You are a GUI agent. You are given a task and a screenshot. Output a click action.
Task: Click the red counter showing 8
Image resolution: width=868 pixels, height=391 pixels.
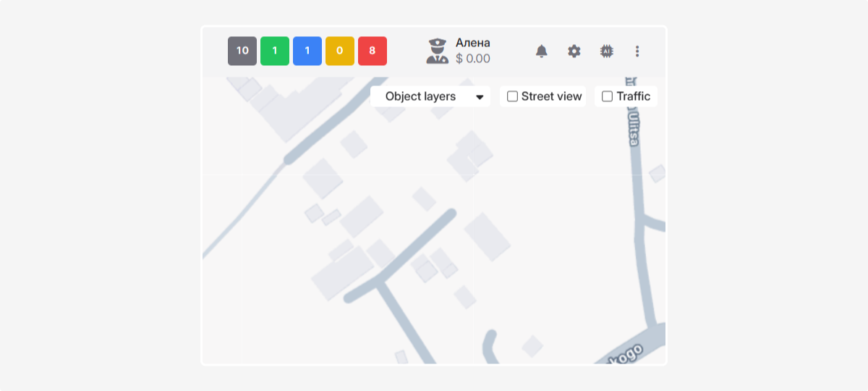[x=373, y=51]
